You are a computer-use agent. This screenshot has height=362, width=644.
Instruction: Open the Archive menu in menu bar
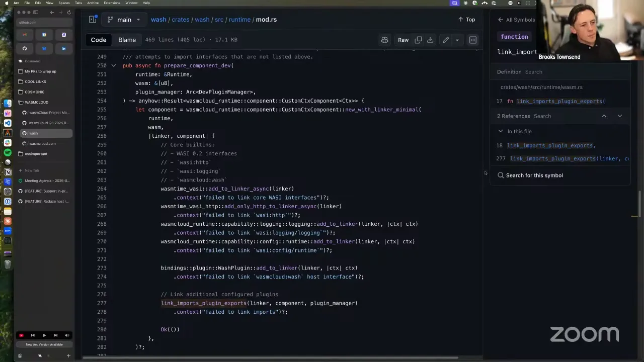tap(93, 3)
